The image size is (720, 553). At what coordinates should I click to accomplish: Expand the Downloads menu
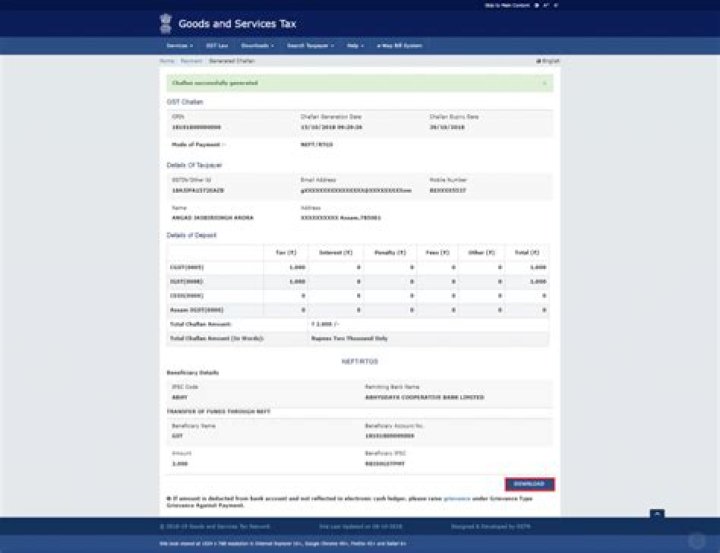point(257,46)
